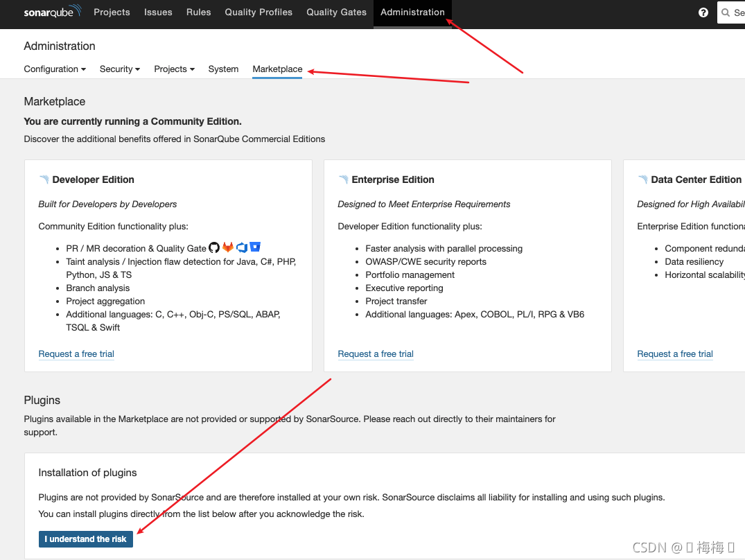Request a free trial for Developer Edition

pyautogui.click(x=76, y=354)
